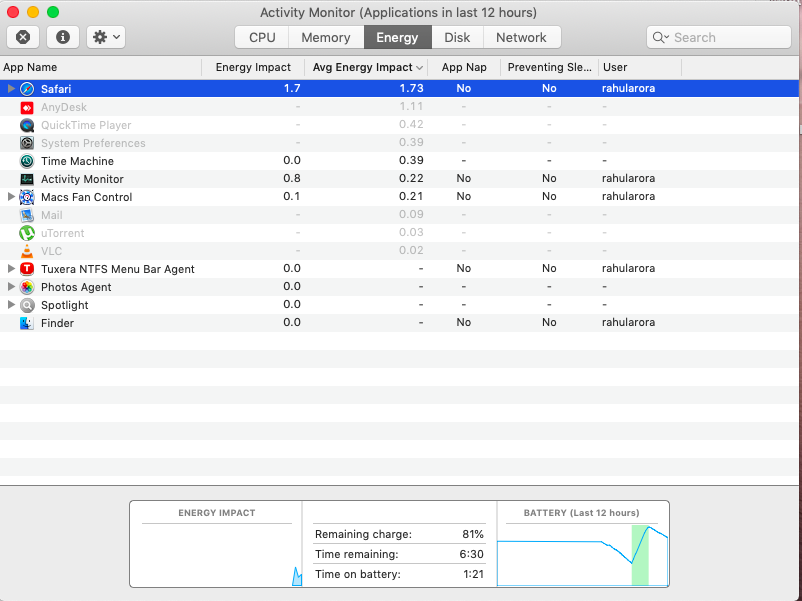The width and height of the screenshot is (802, 601).
Task: Click the Macs Fan Control icon
Action: pos(27,197)
